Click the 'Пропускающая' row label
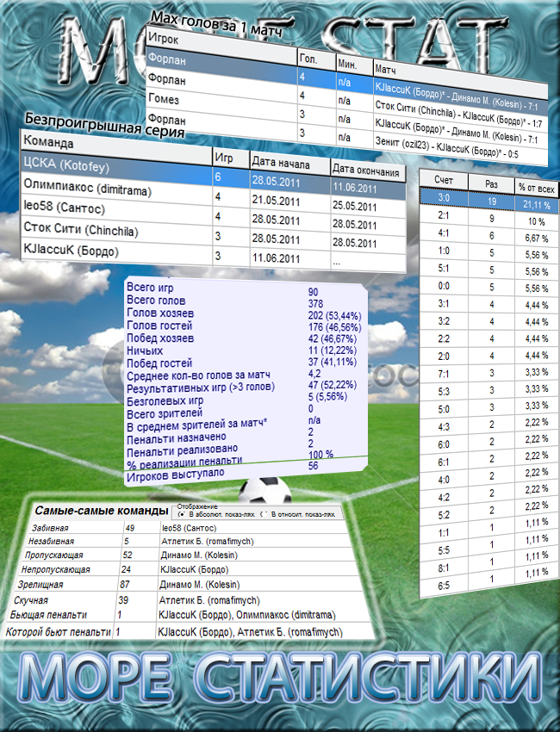The width and height of the screenshot is (560, 732). pyautogui.click(x=53, y=555)
